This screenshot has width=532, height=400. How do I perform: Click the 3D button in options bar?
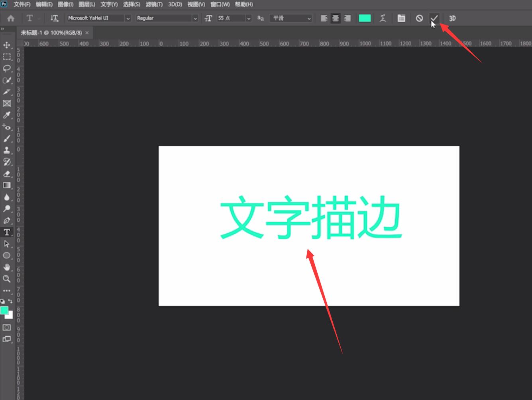(452, 18)
